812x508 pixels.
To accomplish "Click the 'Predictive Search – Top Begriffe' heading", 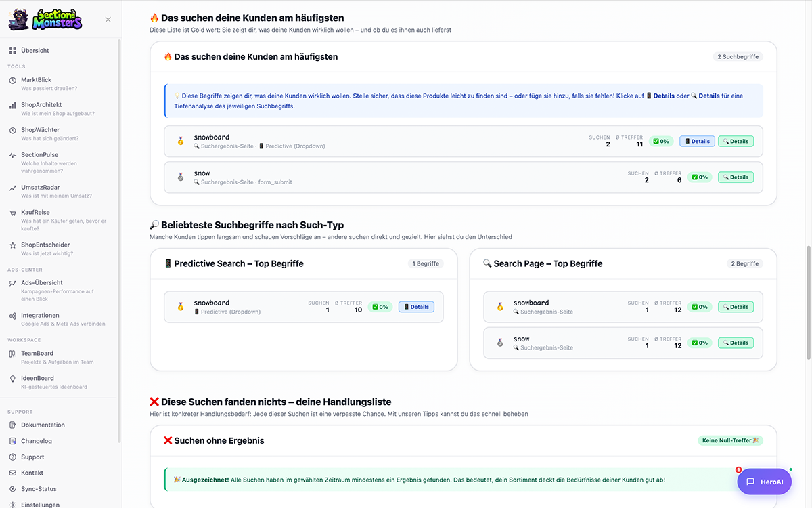I will point(233,263).
